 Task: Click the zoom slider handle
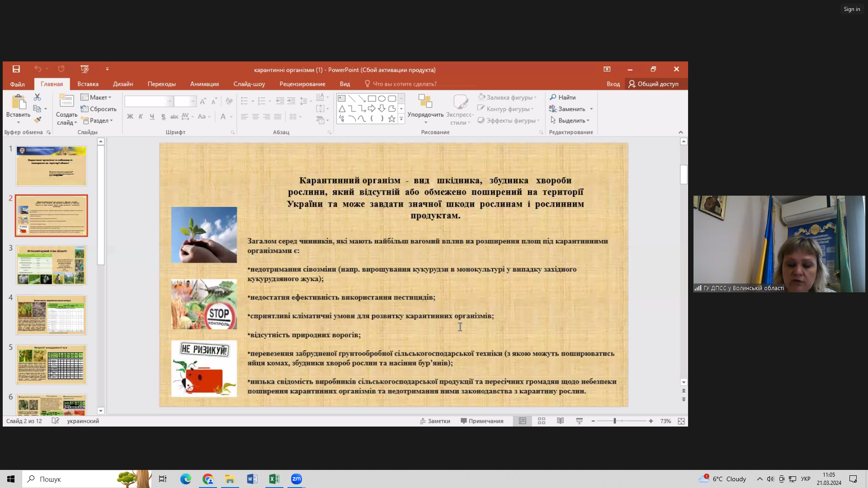615,421
